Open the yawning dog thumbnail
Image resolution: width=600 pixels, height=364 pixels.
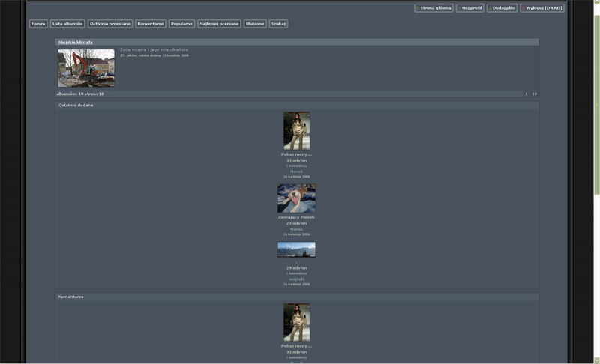pos(296,198)
